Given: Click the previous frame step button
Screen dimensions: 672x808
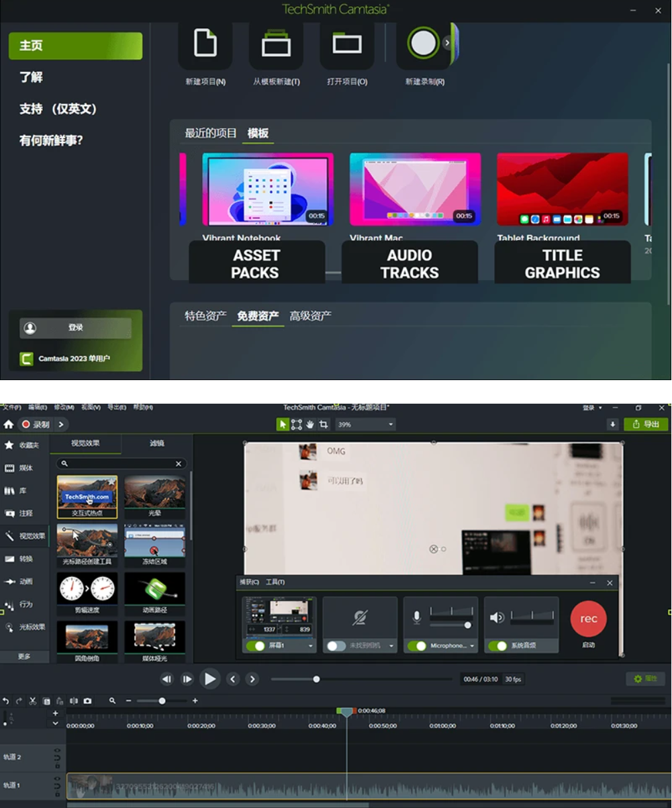Looking at the screenshot, I should (166, 679).
